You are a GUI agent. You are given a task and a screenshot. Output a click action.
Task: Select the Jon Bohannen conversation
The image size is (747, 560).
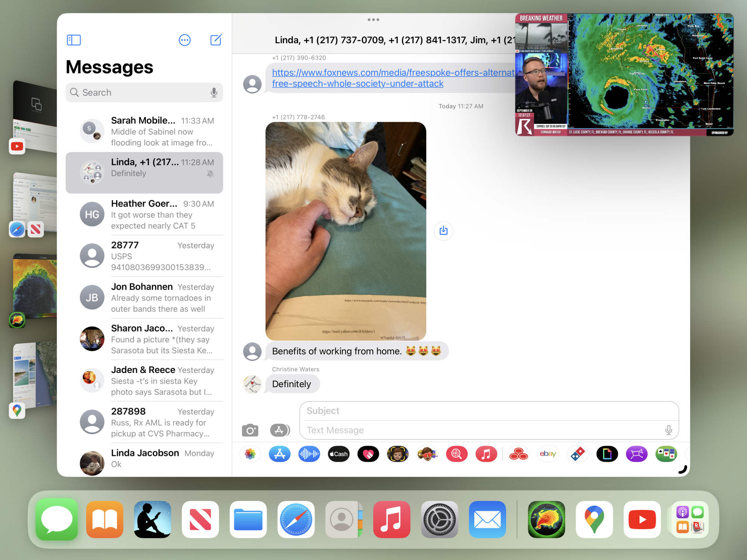[144, 298]
